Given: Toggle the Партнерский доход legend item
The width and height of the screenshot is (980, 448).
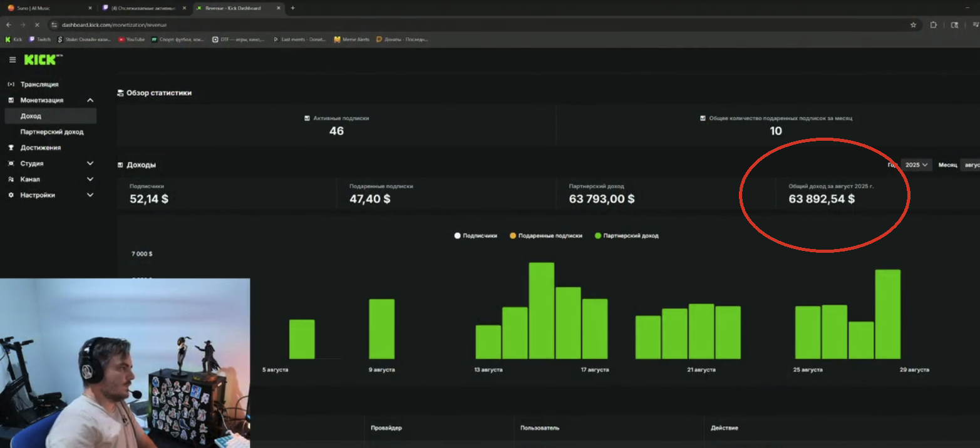Looking at the screenshot, I should (626, 236).
